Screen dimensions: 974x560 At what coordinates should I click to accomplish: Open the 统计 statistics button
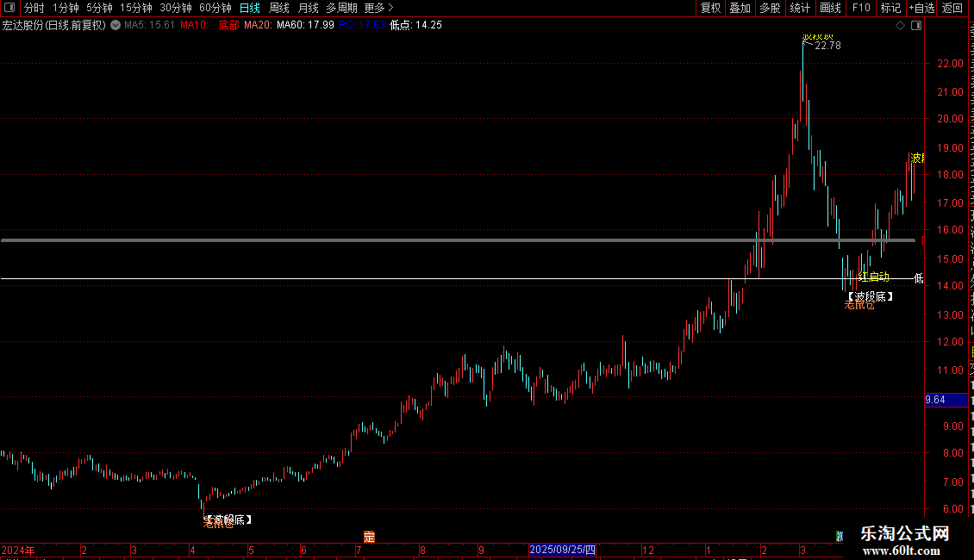(x=800, y=8)
